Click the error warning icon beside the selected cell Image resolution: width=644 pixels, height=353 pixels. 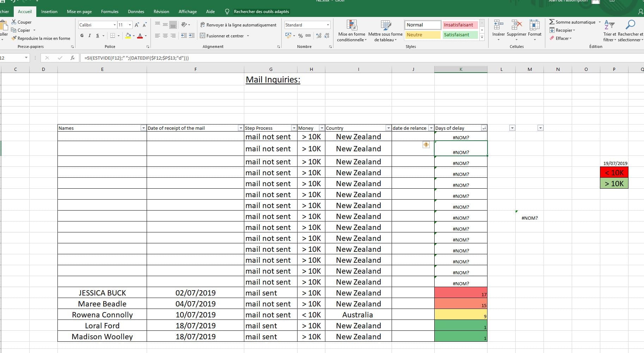[x=426, y=145]
